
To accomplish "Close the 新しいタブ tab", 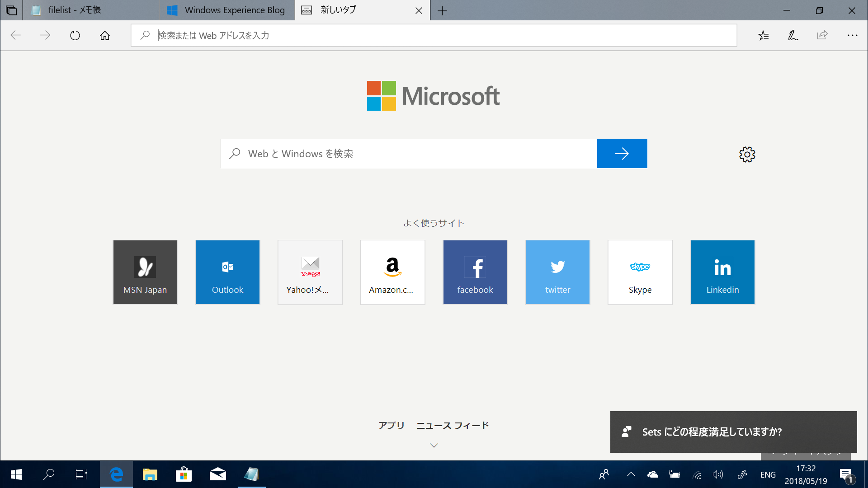I will [x=419, y=10].
